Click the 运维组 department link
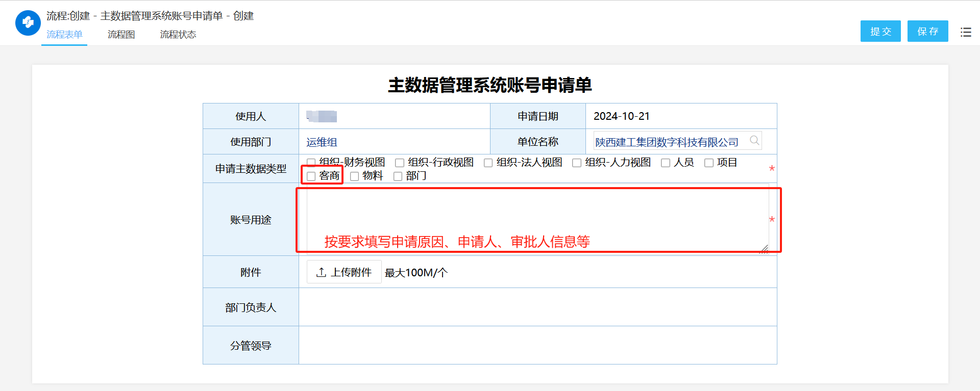 point(322,142)
